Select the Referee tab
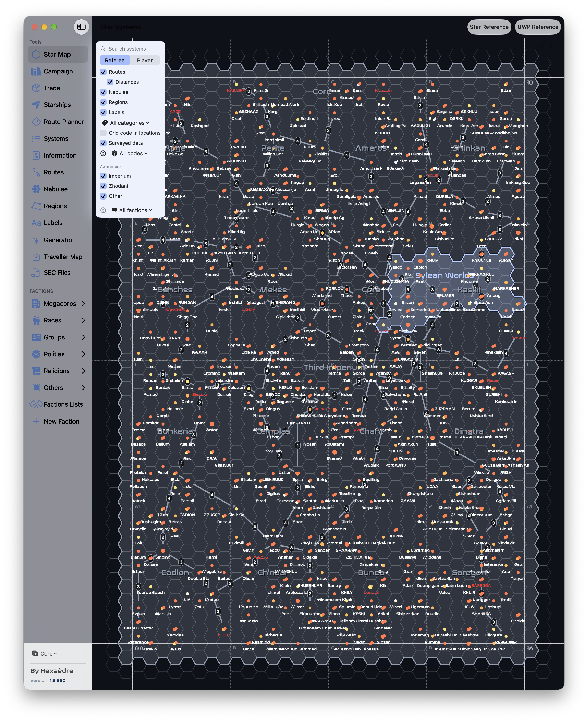 point(115,60)
